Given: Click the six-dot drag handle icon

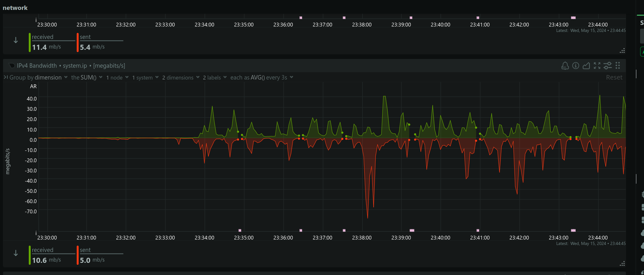Looking at the screenshot, I should 617,66.
